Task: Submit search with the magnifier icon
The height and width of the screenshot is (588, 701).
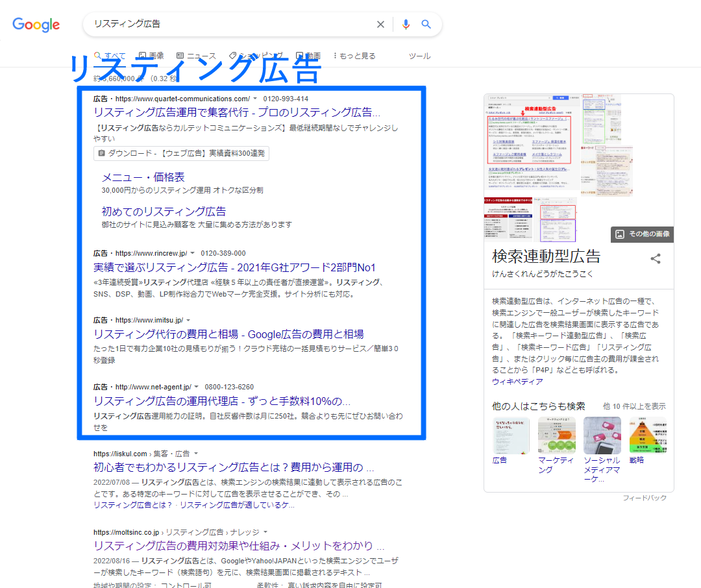Action: 426,24
